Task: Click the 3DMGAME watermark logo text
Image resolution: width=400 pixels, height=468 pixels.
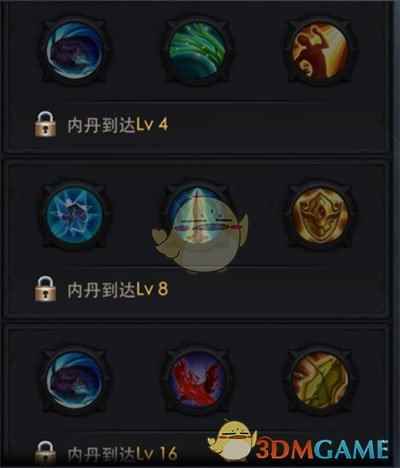Action: 322,449
